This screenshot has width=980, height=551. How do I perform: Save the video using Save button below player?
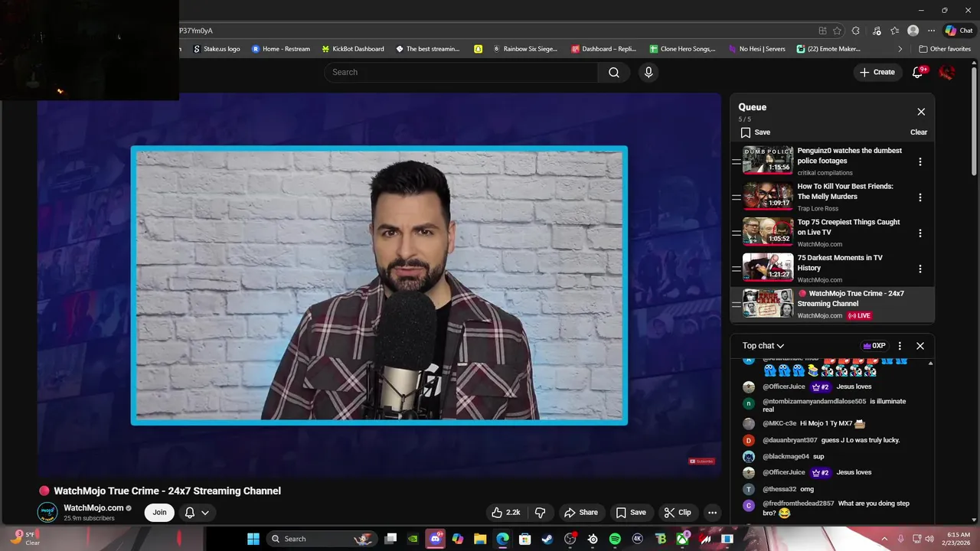[631, 513]
